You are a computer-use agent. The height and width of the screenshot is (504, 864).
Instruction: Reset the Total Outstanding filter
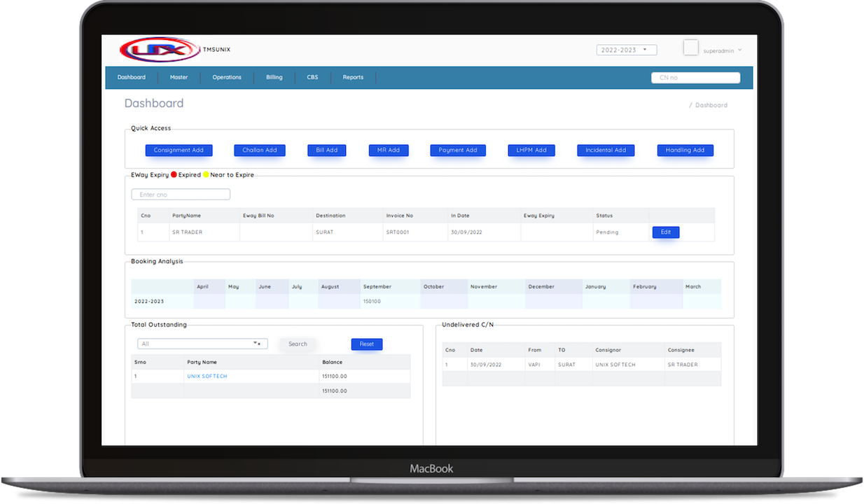(367, 344)
